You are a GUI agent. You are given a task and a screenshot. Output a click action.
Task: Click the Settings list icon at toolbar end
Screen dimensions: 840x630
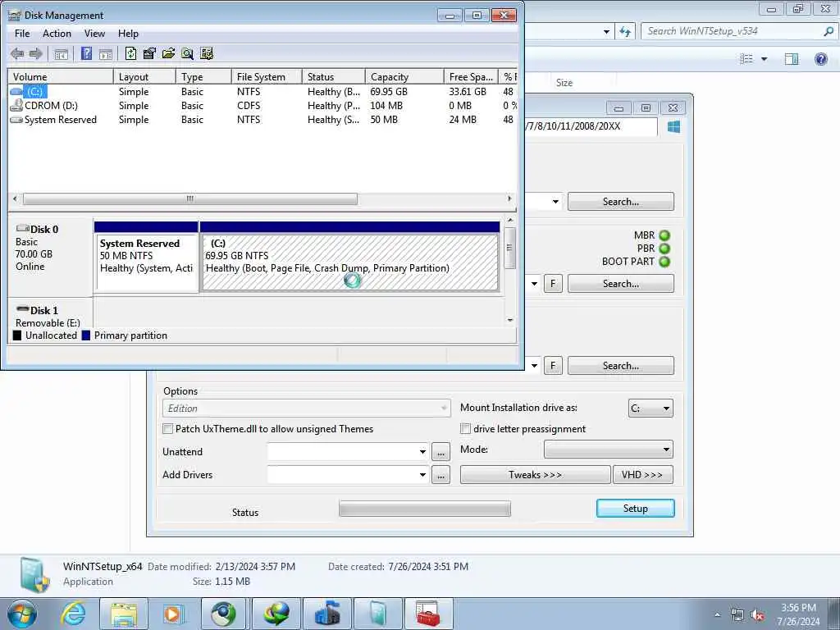point(206,53)
